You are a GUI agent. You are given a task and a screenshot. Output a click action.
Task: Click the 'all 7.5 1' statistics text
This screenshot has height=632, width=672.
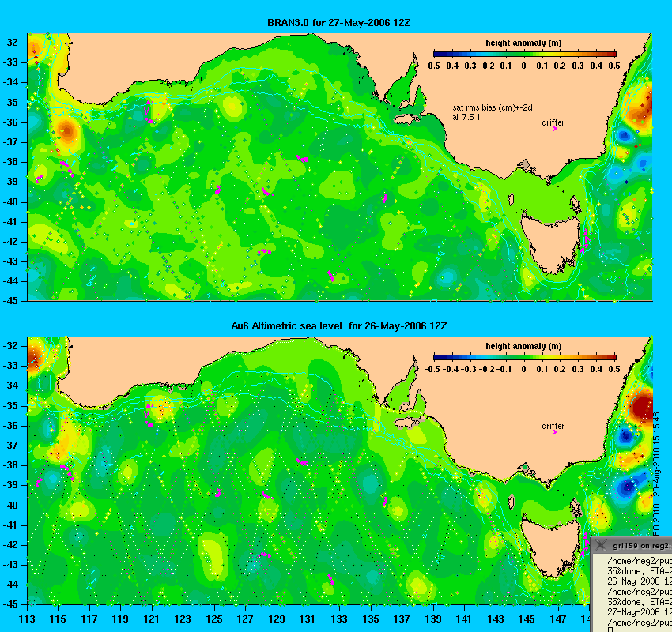click(x=466, y=117)
